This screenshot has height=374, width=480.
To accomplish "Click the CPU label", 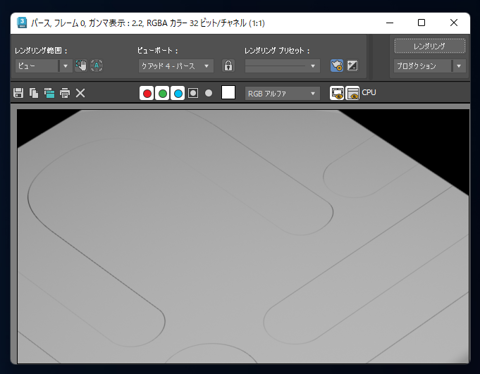I will 369,92.
